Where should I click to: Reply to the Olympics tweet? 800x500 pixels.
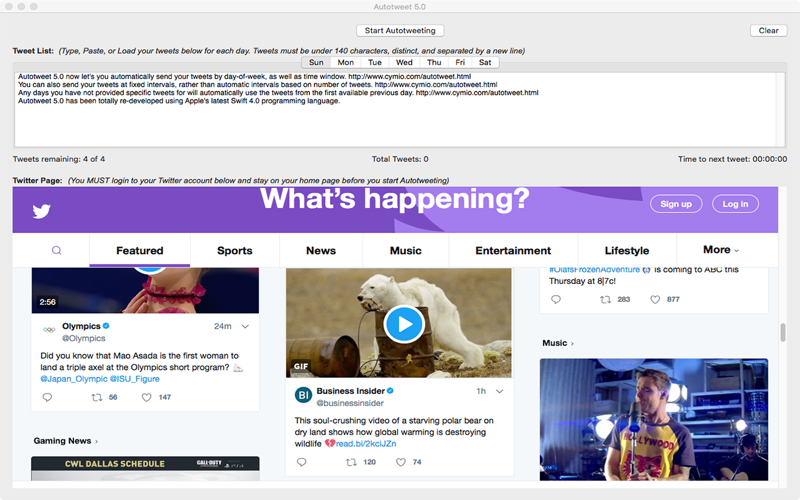(47, 397)
